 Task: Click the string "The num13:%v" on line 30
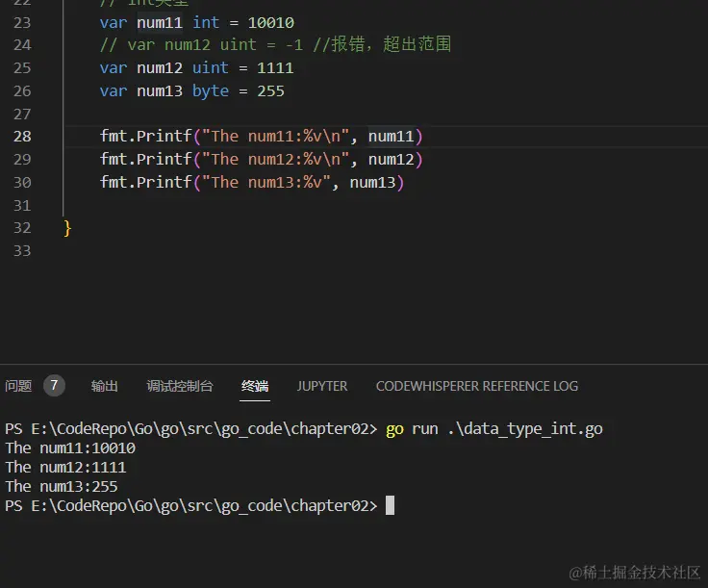pos(266,183)
